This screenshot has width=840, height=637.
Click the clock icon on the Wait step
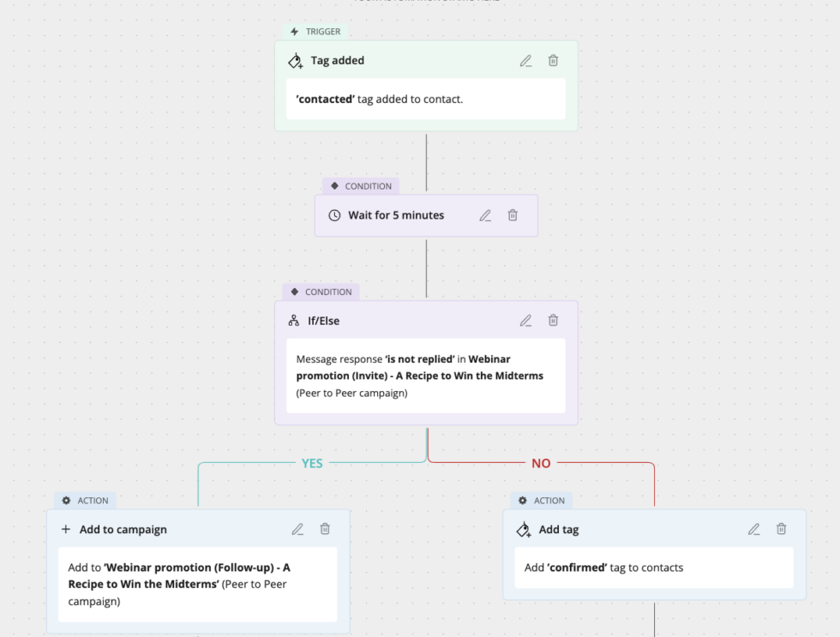tap(334, 215)
